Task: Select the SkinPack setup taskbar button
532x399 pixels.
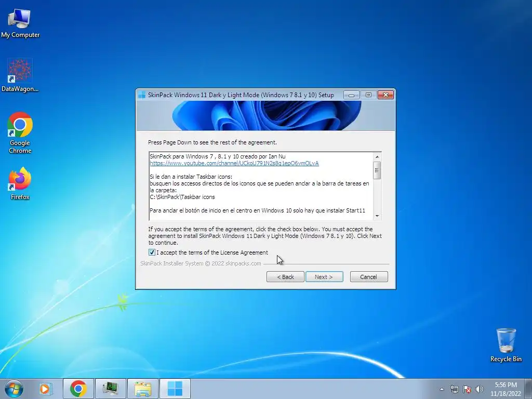Action: coord(175,389)
